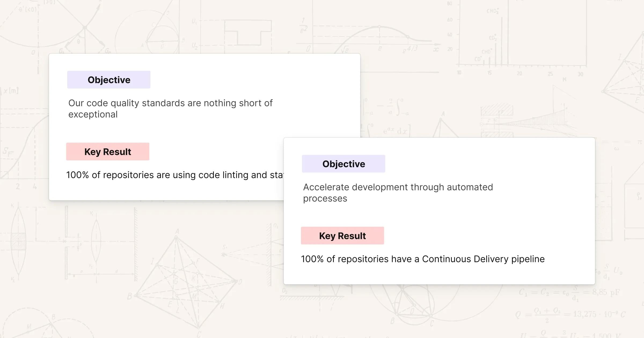Click the tall lens diagram in the background
This screenshot has width=644, height=338.
(x=18, y=241)
